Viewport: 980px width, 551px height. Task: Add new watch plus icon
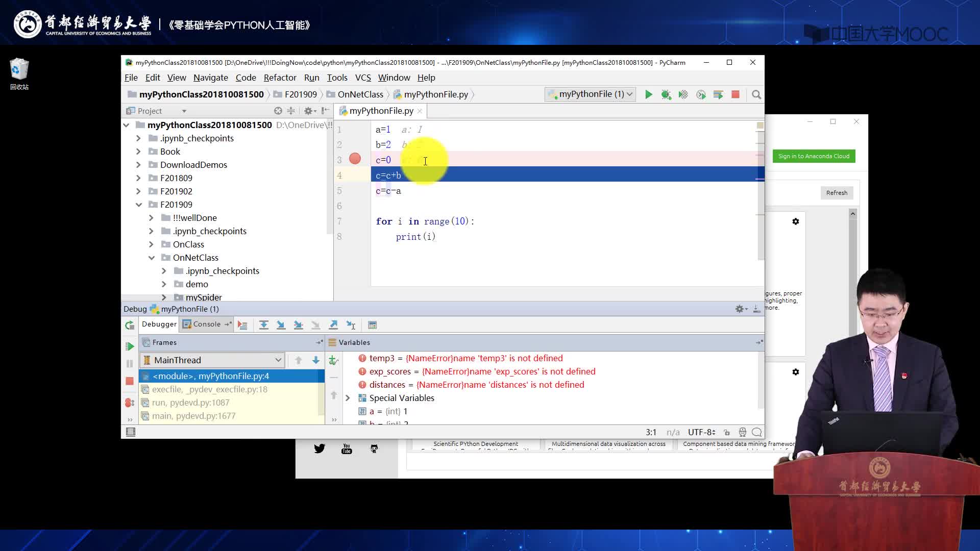click(x=334, y=361)
